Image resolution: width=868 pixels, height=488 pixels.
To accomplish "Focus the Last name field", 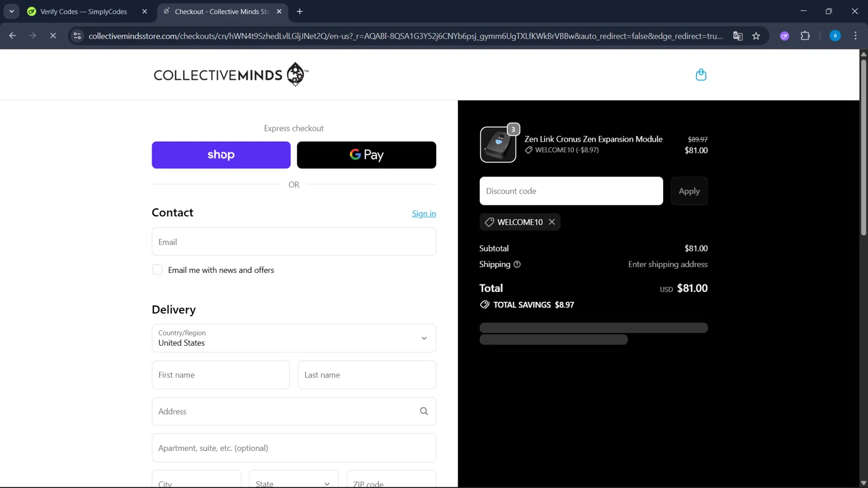I will tap(367, 375).
